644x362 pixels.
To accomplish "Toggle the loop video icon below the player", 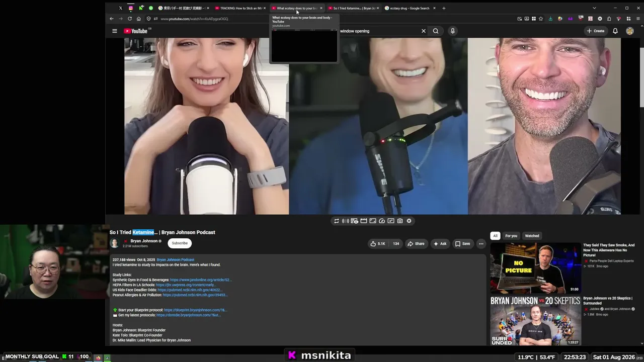I will [337, 221].
